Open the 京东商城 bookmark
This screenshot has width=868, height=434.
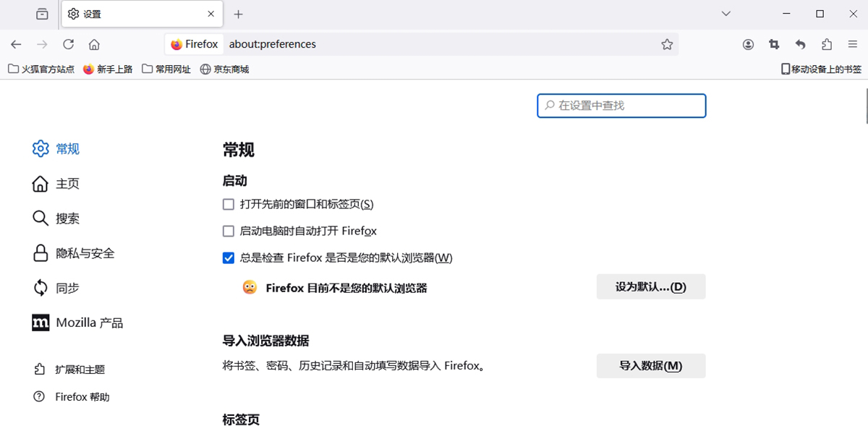pos(224,69)
